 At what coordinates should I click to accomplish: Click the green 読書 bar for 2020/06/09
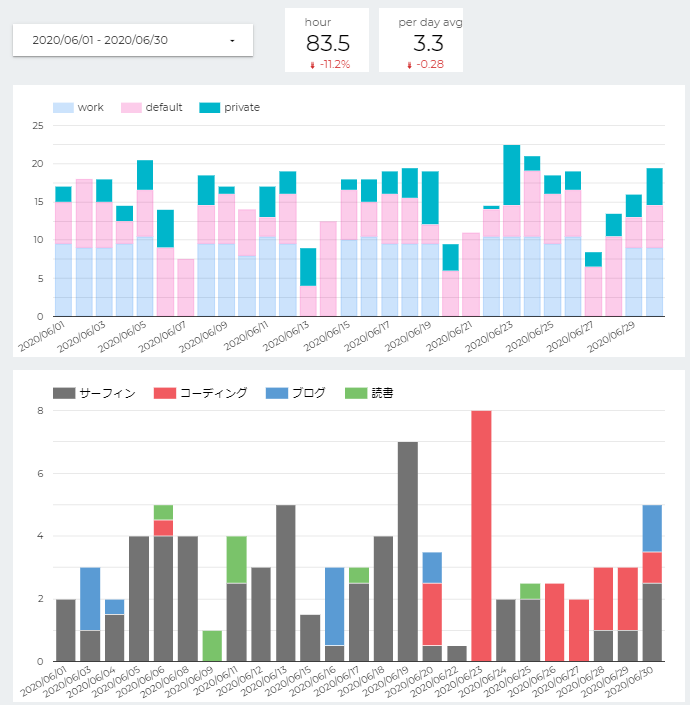[212, 646]
